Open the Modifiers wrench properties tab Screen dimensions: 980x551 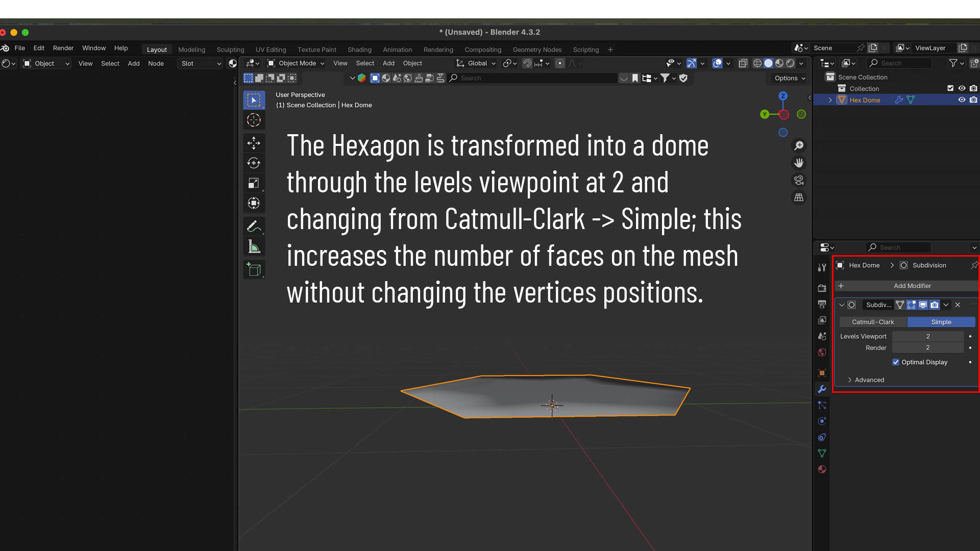coord(822,389)
